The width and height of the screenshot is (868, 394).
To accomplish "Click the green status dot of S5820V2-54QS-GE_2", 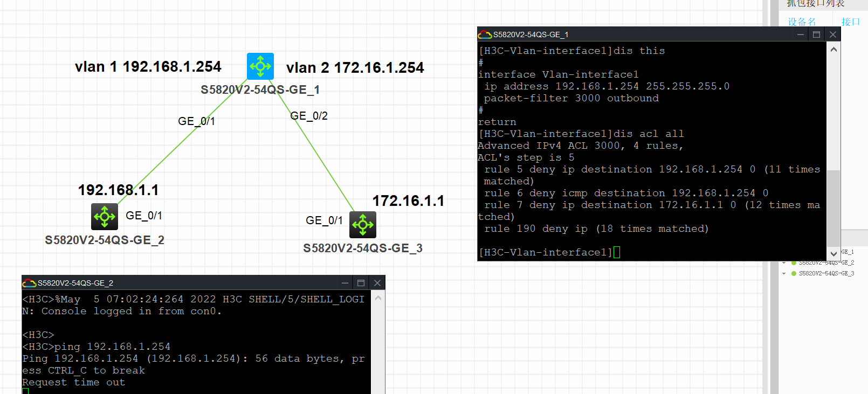I will pos(794,263).
